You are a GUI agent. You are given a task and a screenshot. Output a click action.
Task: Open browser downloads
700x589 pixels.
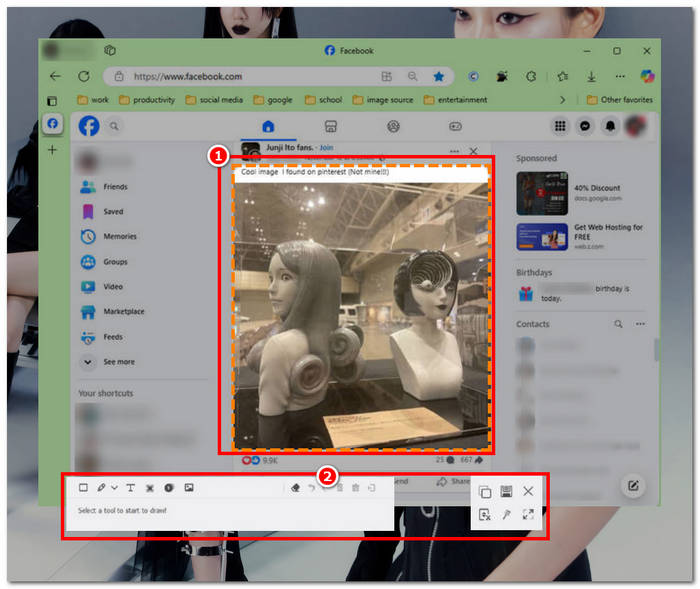(x=592, y=76)
